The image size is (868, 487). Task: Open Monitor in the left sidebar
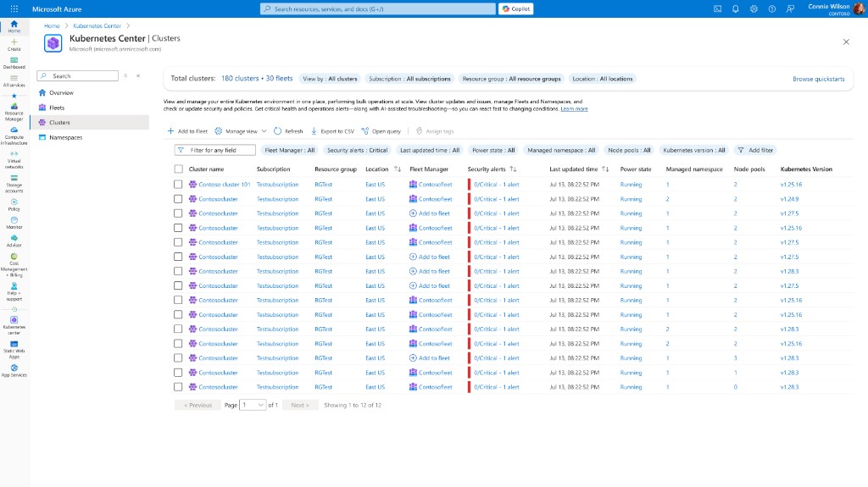click(x=14, y=223)
